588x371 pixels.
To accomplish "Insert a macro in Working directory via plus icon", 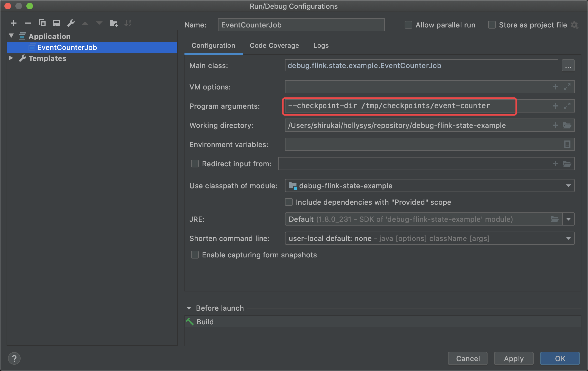I will [556, 125].
